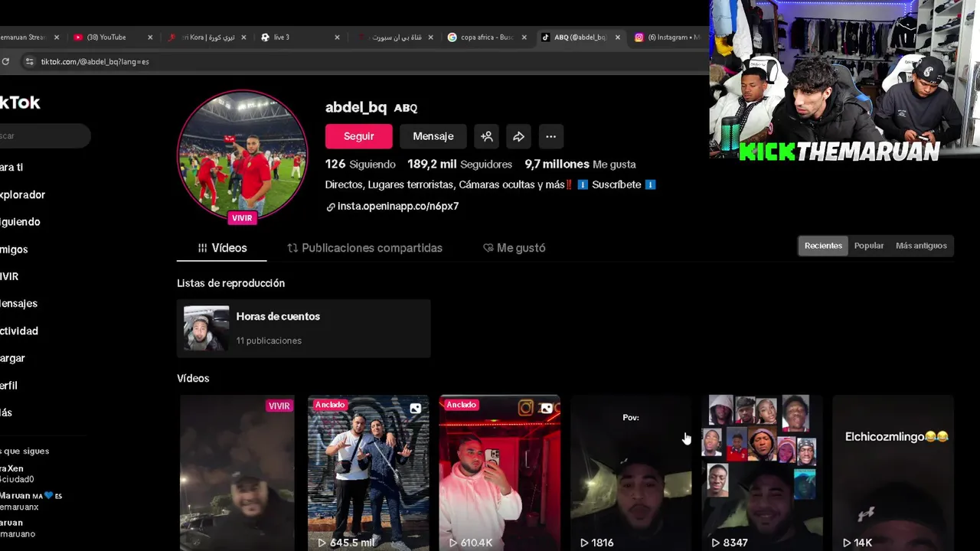Open the 126 Siguiendo list
Image resolution: width=980 pixels, height=551 pixels.
(x=360, y=164)
